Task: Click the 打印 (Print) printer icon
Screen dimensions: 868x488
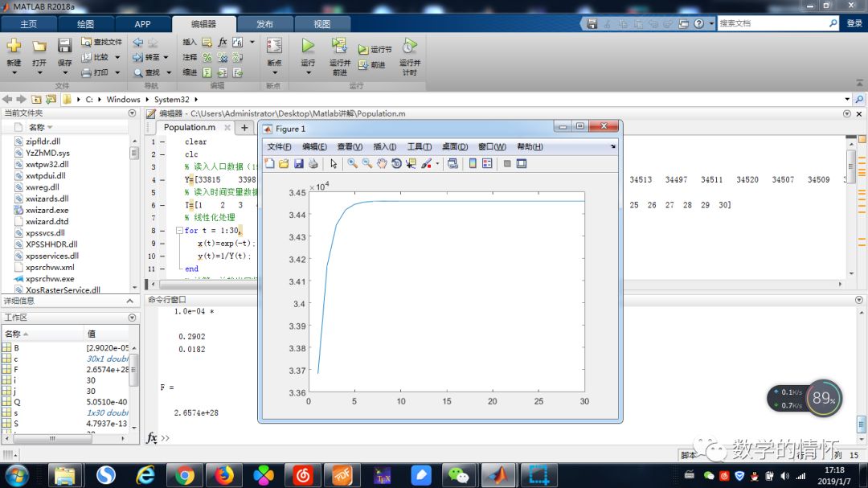Action: click(86, 72)
